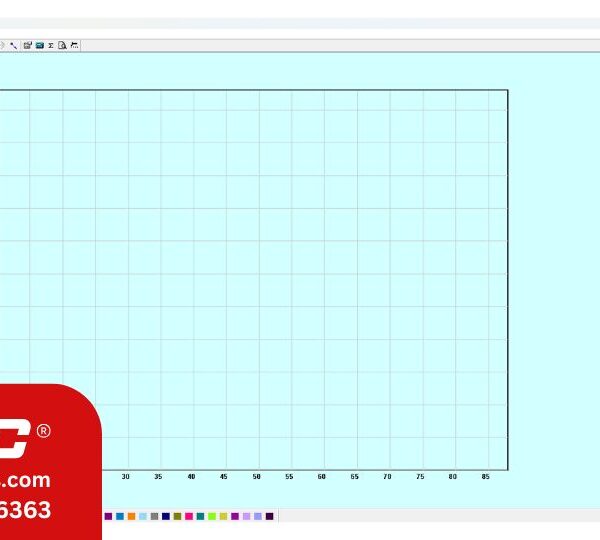Click the x-axis label 50
600x540 pixels.
coord(256,476)
